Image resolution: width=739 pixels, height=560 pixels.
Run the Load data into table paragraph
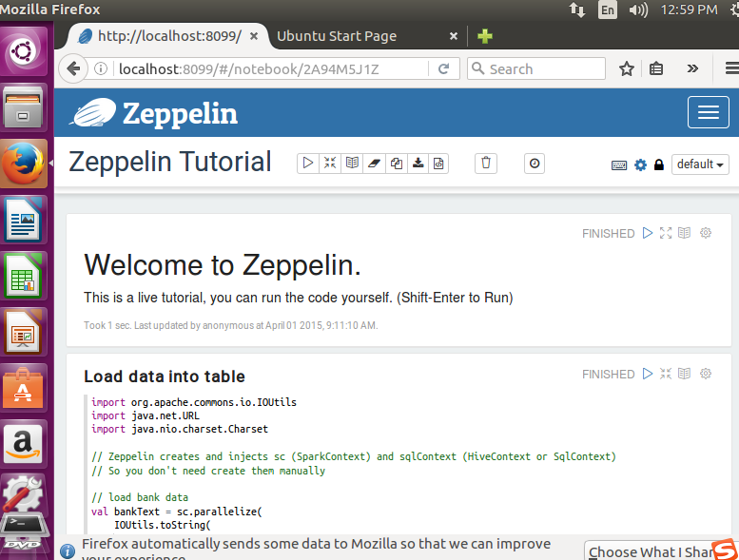(648, 374)
